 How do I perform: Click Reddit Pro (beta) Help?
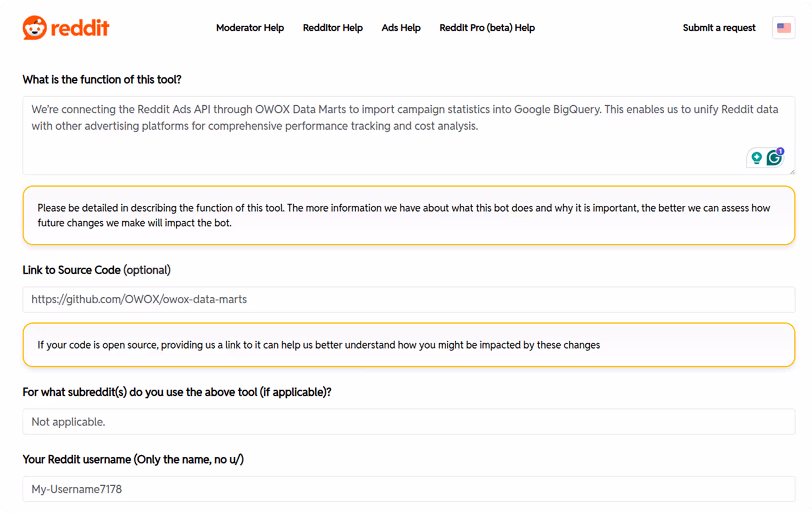(486, 27)
